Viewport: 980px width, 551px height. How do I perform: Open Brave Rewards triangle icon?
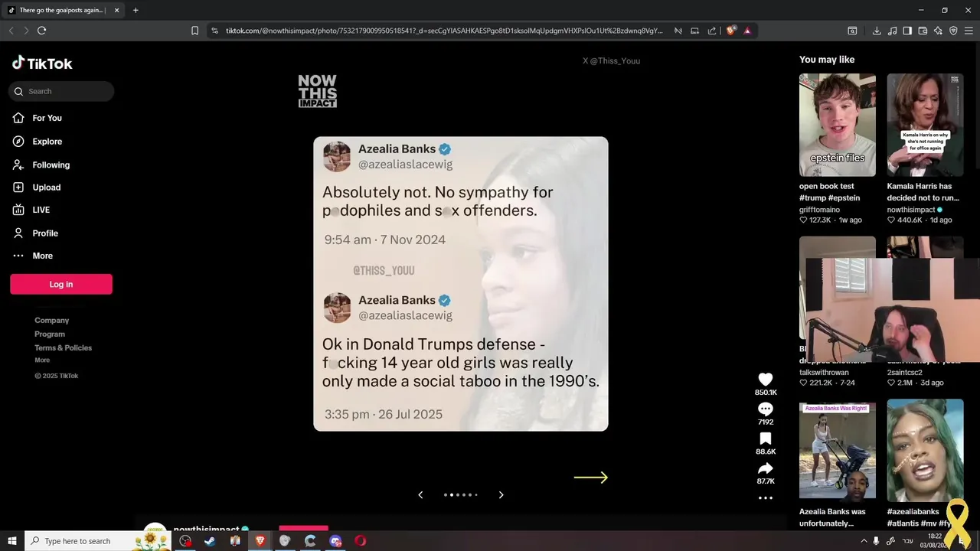click(x=747, y=31)
